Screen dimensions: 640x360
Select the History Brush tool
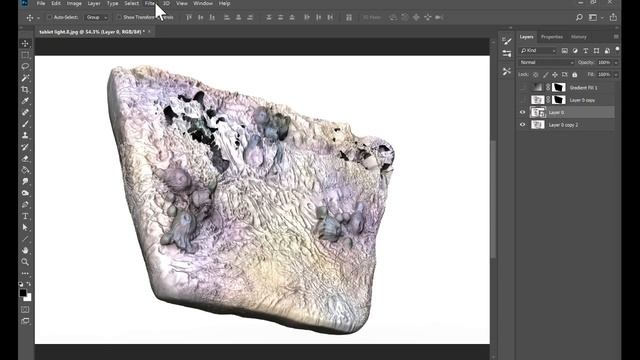(x=25, y=147)
